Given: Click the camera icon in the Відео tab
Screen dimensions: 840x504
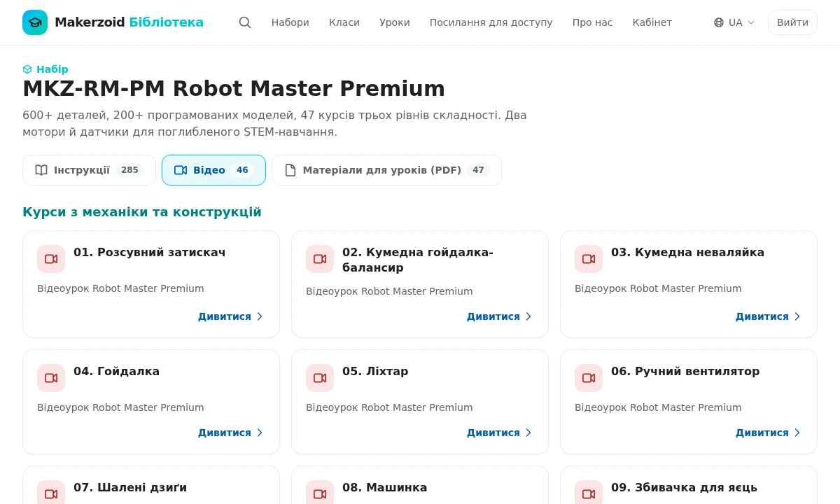Looking at the screenshot, I should tap(181, 170).
